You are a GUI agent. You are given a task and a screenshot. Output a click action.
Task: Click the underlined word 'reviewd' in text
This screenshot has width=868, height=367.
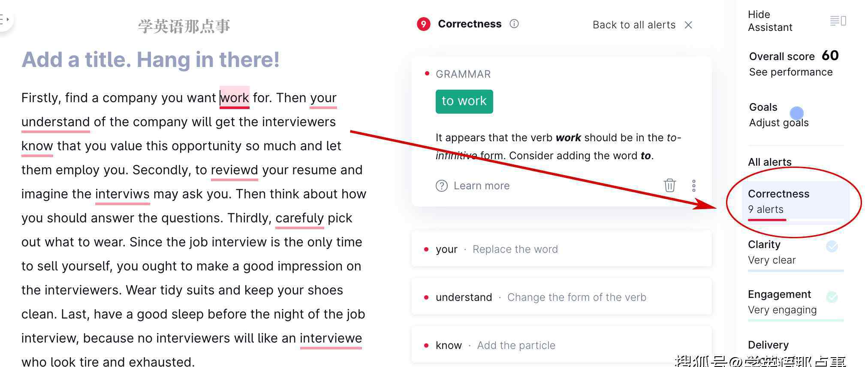click(234, 170)
